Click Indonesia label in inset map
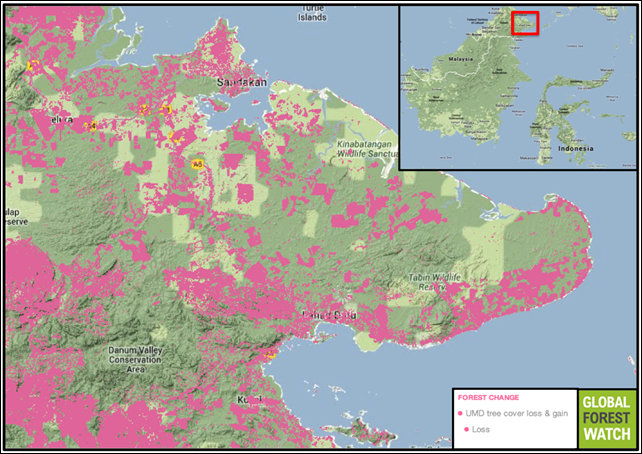 coord(576,148)
